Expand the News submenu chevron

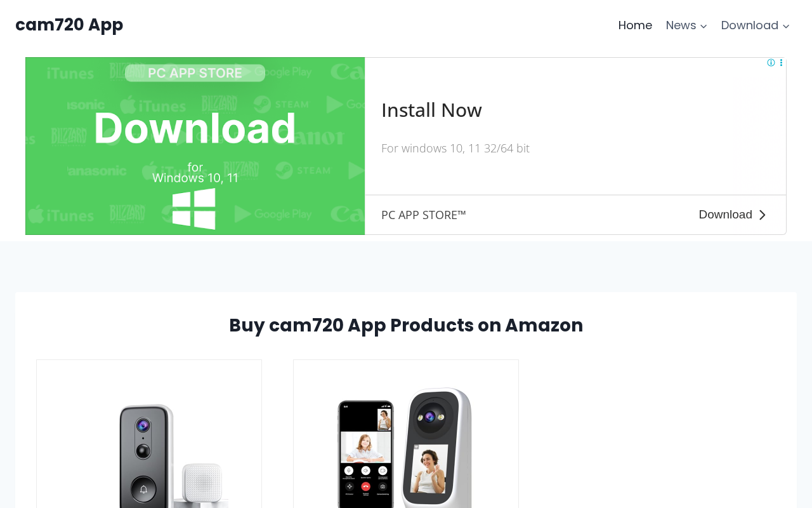click(704, 26)
